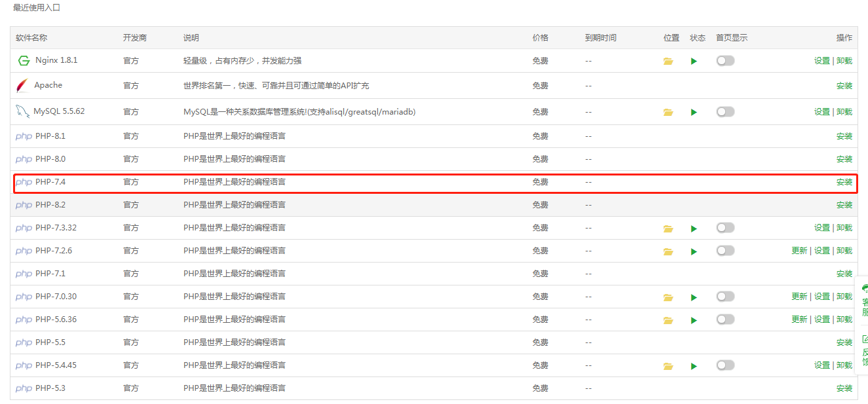Open 设置 for PHP-7.0.30

[x=822, y=297]
